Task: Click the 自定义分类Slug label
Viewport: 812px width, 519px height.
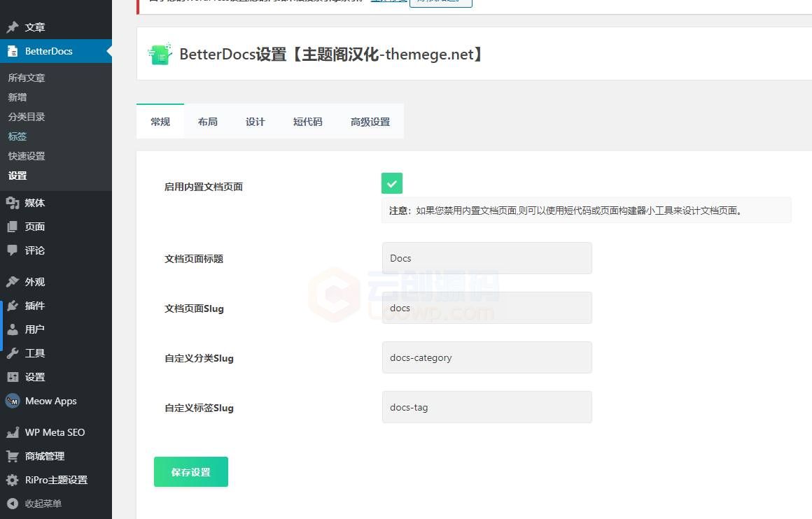Action: [199, 358]
